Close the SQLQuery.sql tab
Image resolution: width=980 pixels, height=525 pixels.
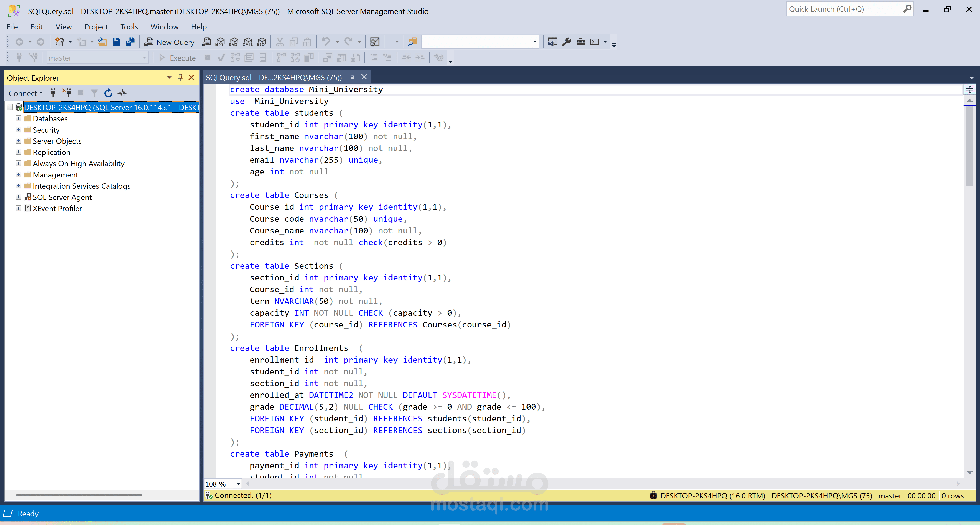click(364, 77)
